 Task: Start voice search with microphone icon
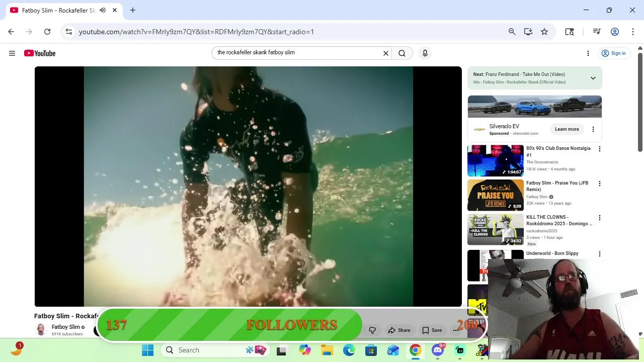point(425,53)
